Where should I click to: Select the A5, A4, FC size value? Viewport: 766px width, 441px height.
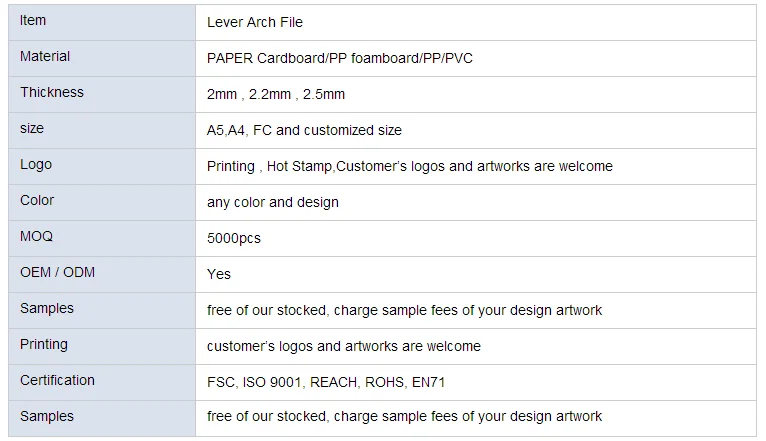(304, 130)
